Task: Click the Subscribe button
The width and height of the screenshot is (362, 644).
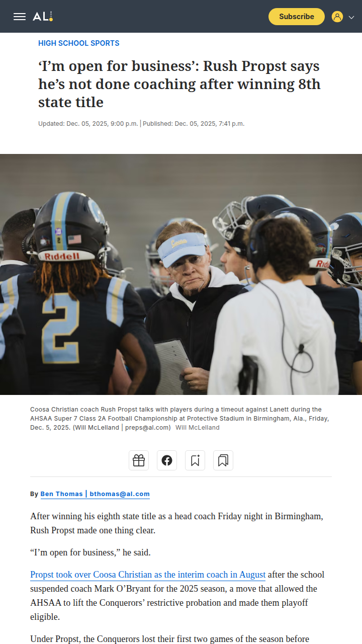Action: [297, 17]
